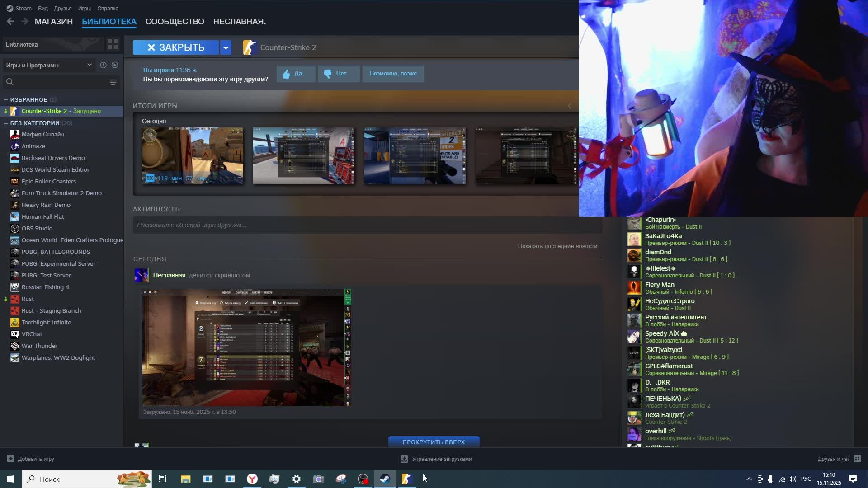
Task: Open the shared scoreboard screenshot
Action: point(246,347)
